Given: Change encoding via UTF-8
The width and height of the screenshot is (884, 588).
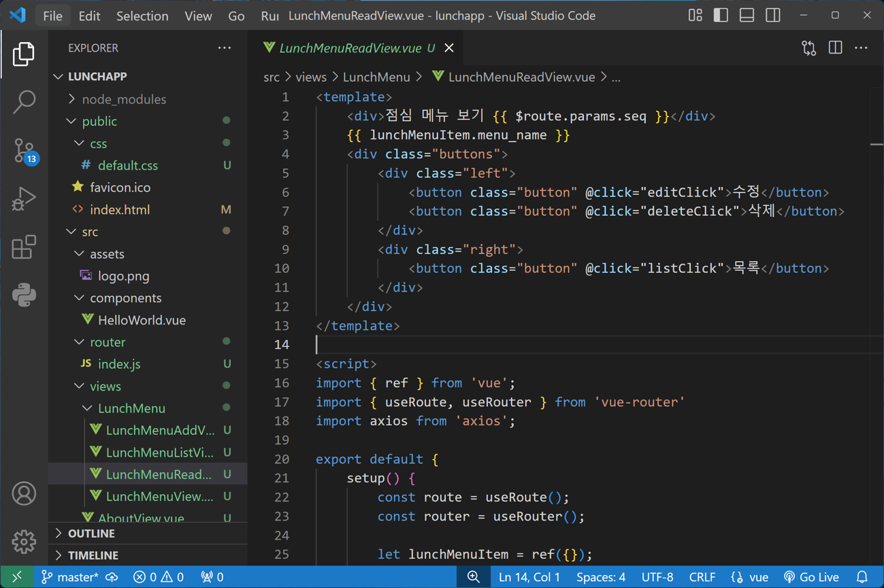Looking at the screenshot, I should click(657, 577).
